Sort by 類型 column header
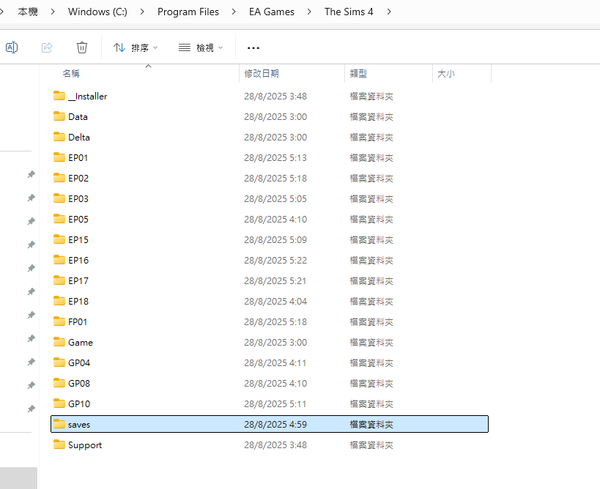This screenshot has height=489, width=600. point(359,73)
